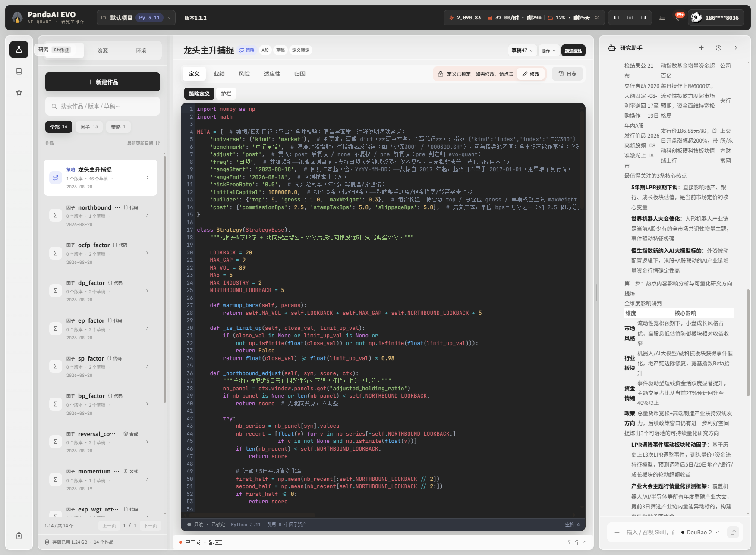Click the sigma icon for reversal_co item
The height and width of the screenshot is (555, 756).
coord(56,442)
